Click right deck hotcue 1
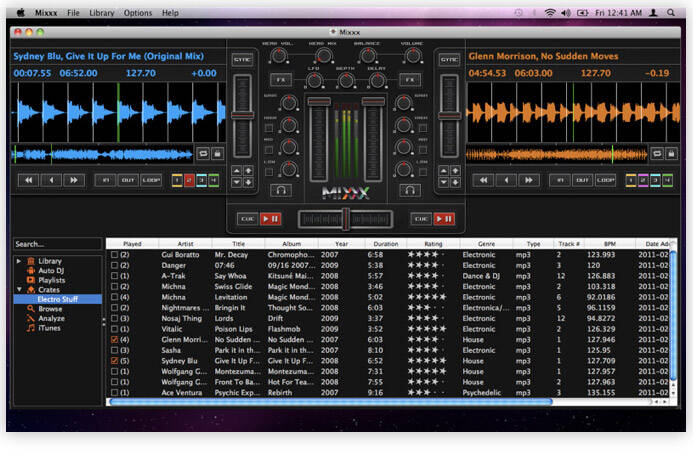The image size is (693, 464). pos(631,180)
